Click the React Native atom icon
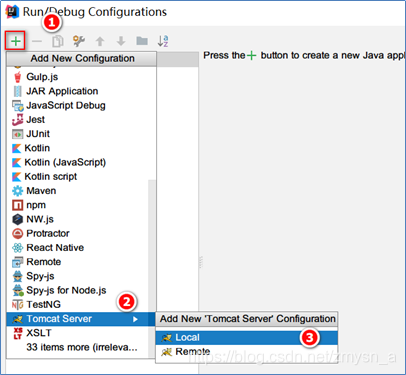Image resolution: width=406 pixels, height=375 pixels. point(17,248)
